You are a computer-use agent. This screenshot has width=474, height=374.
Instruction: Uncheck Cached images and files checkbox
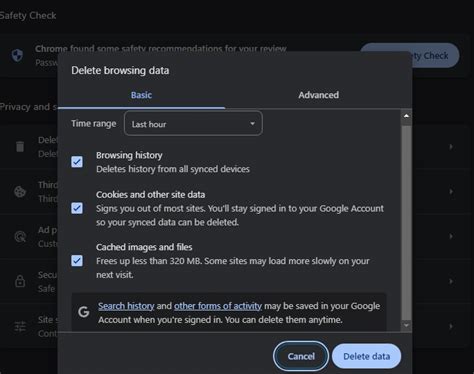77,261
